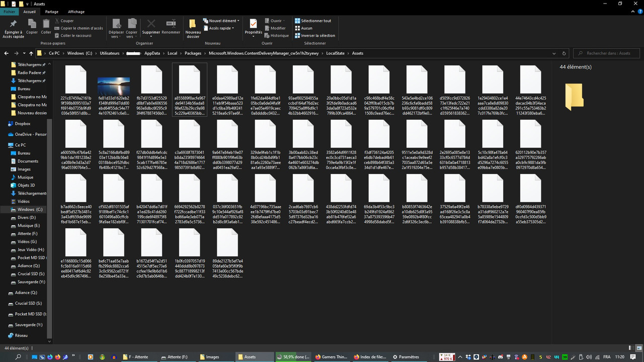Viewport: 644px width, 362px height.
Task: Switch to Partage ribbon tab
Action: pyautogui.click(x=52, y=12)
